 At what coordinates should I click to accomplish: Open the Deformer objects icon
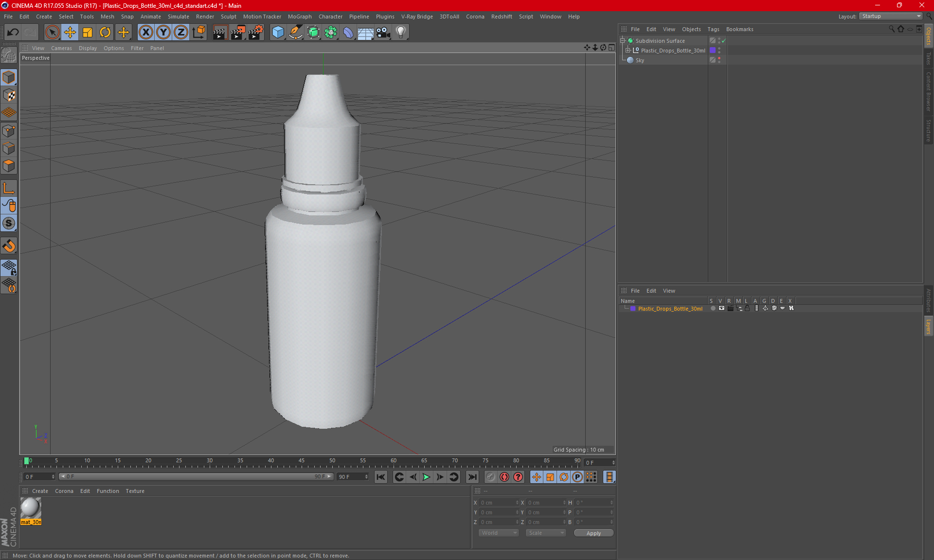[x=348, y=32]
